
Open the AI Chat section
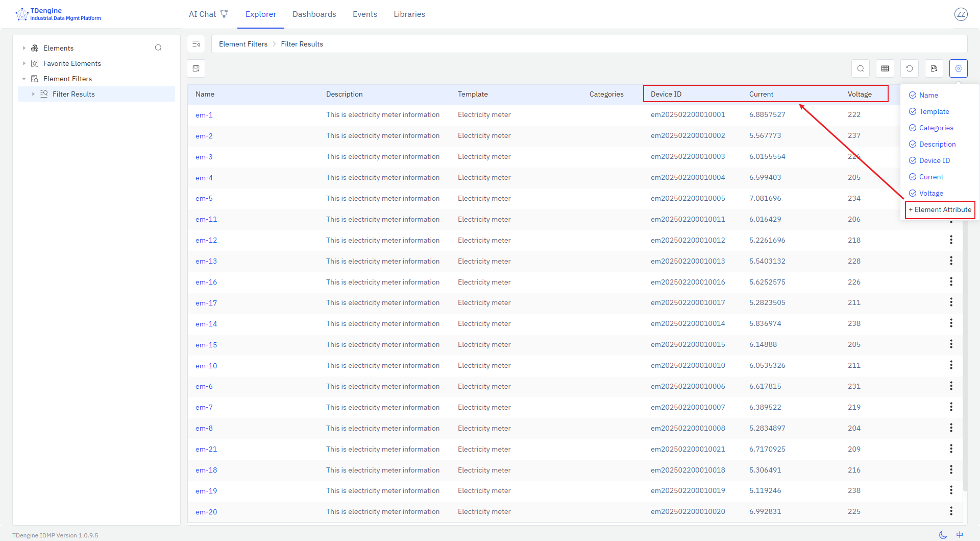click(203, 14)
